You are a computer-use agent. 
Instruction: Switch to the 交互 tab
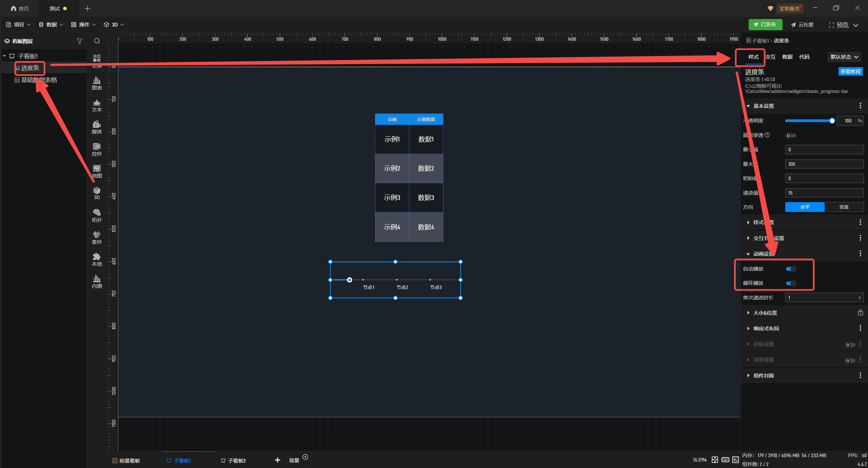(x=770, y=57)
